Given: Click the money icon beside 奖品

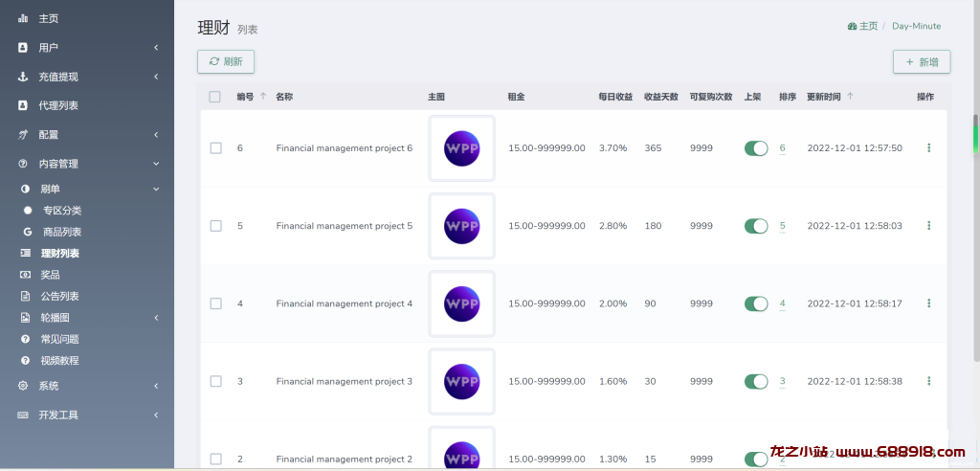Looking at the screenshot, I should pyautogui.click(x=25, y=275).
